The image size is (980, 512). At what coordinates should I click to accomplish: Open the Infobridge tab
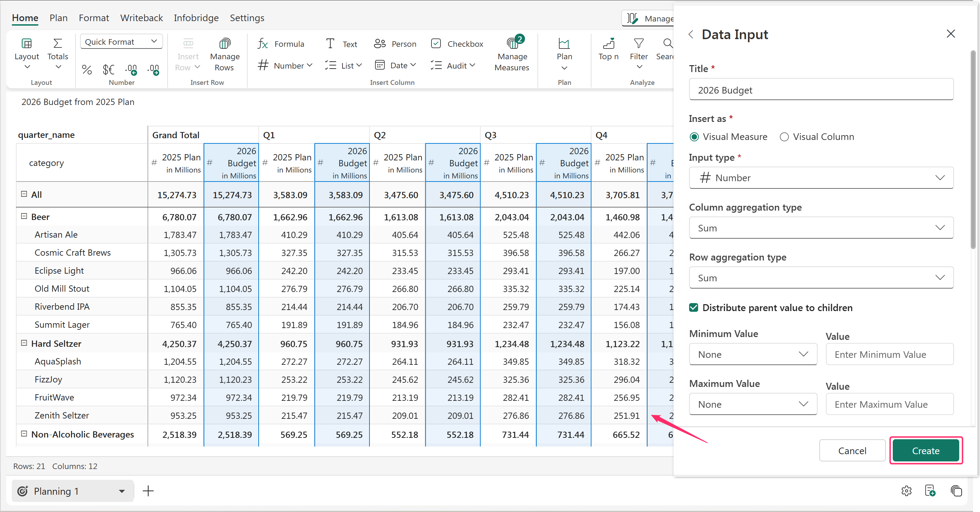click(x=196, y=18)
